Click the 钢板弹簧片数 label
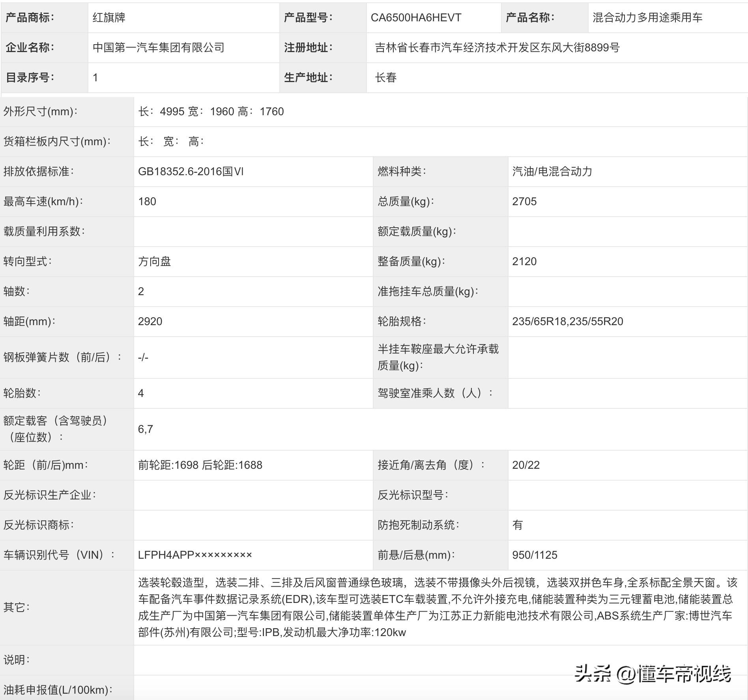Screen dimensions: 748x700 coord(62,357)
